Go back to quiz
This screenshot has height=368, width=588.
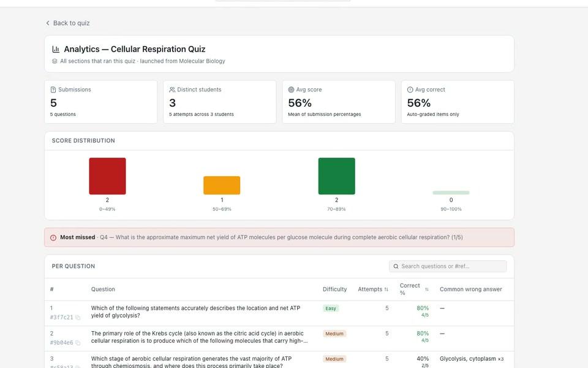pyautogui.click(x=67, y=23)
